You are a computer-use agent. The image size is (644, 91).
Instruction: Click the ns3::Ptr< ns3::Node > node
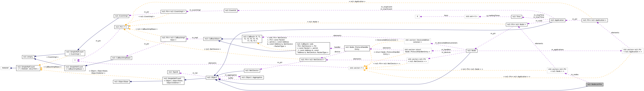click(516, 25)
